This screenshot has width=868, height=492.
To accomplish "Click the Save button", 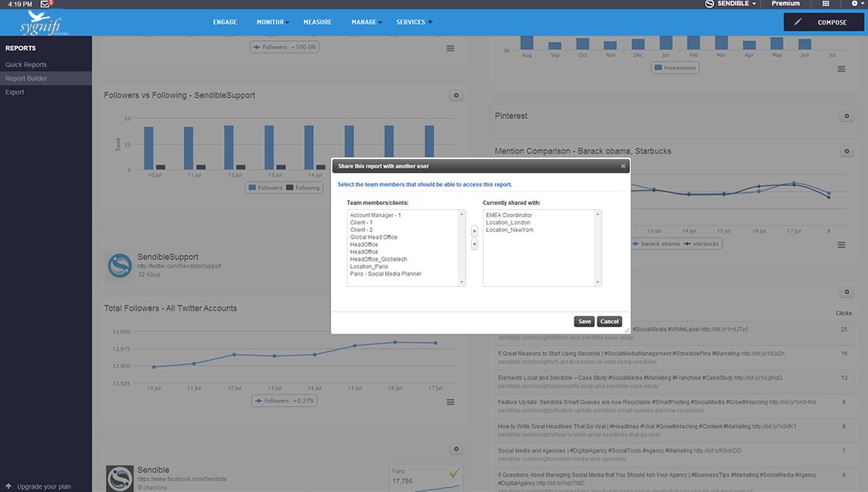I will 584,321.
